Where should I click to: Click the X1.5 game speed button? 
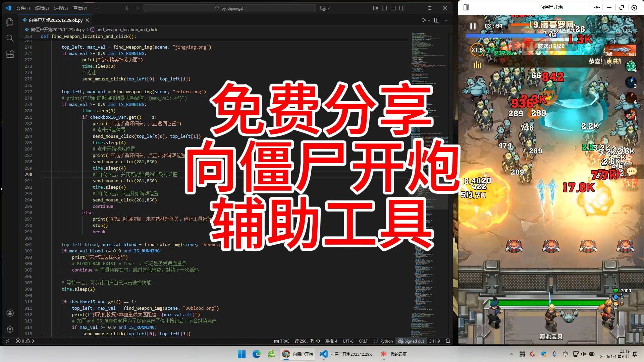[477, 50]
